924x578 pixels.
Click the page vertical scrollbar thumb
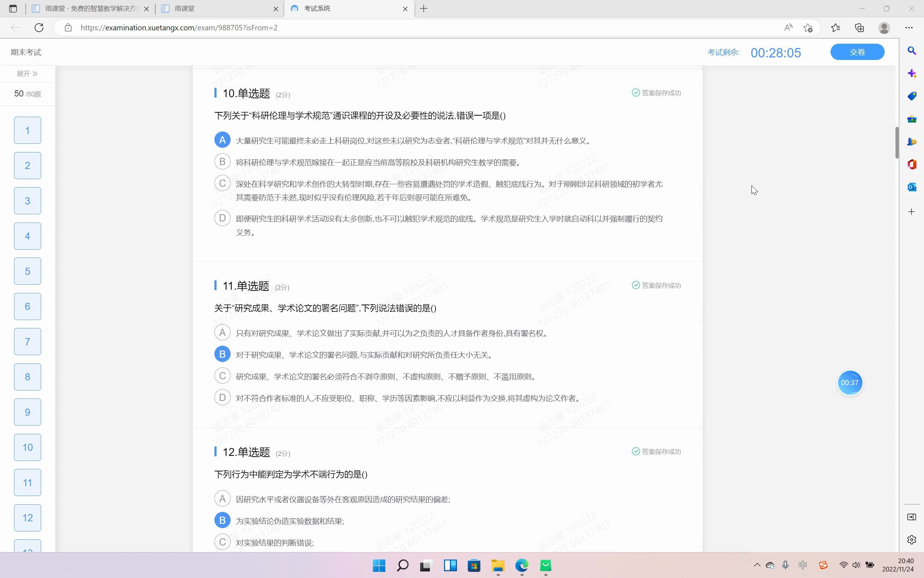click(x=897, y=142)
